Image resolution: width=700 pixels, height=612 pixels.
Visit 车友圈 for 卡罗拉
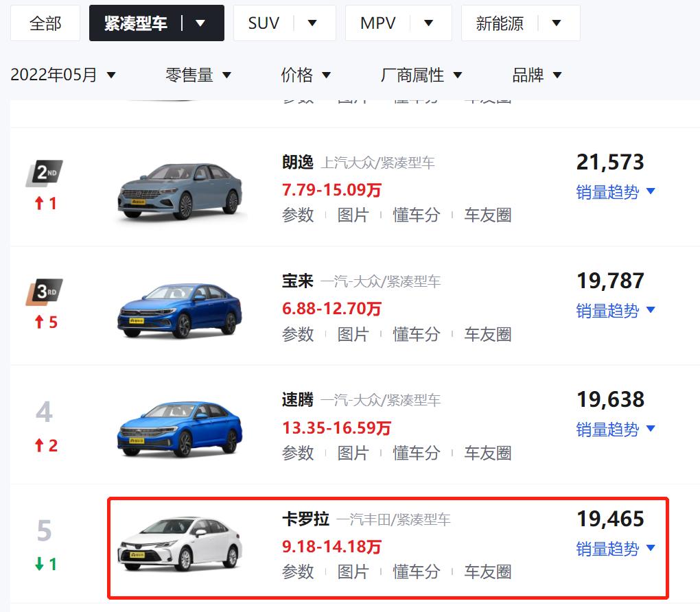[487, 571]
